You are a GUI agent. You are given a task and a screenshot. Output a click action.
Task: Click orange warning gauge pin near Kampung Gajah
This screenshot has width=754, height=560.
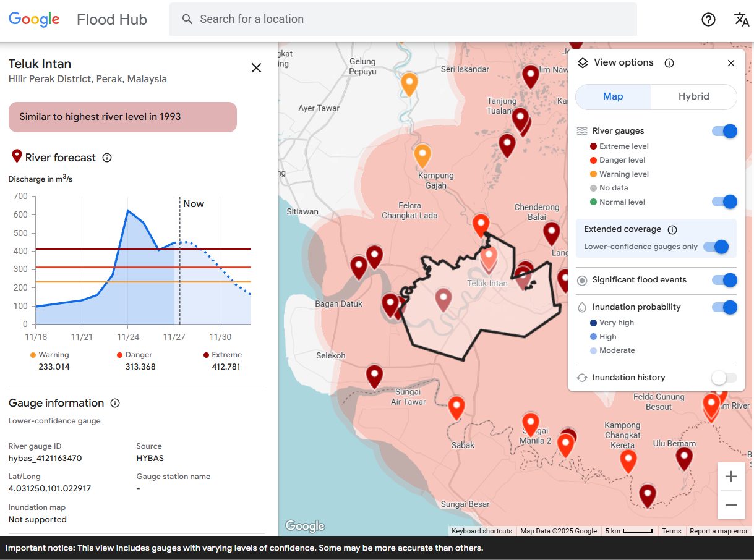pyautogui.click(x=422, y=156)
